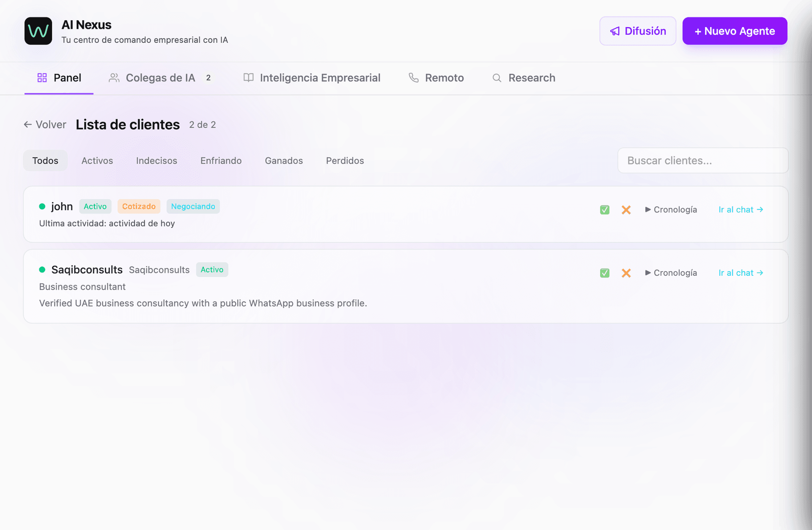Mark Saqibconsults as won with green checkmark
Image resolution: width=812 pixels, height=530 pixels.
(x=605, y=273)
